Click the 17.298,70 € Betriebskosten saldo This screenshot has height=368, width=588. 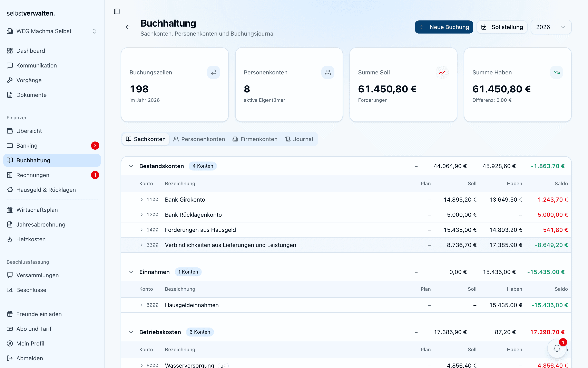pos(547,332)
